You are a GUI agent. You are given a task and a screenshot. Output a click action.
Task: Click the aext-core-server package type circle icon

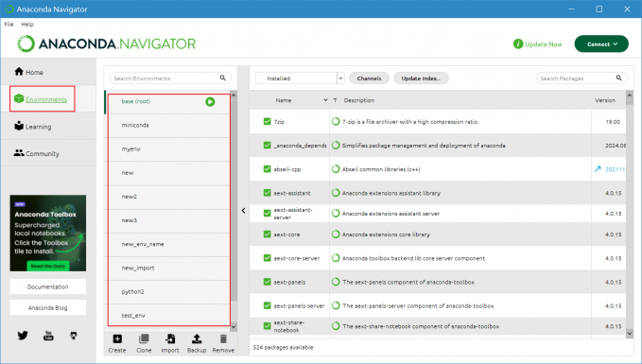336,258
